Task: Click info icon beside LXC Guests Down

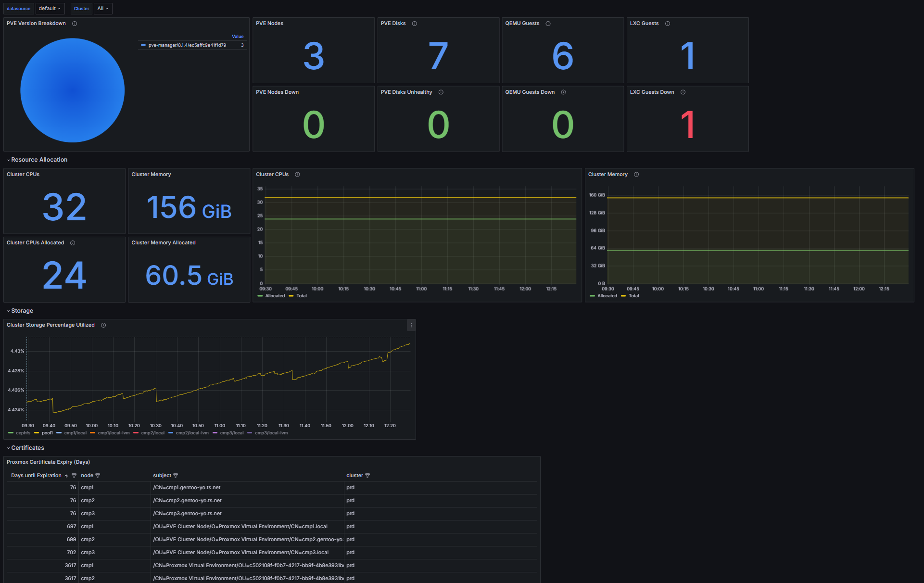Action: pyautogui.click(x=683, y=92)
